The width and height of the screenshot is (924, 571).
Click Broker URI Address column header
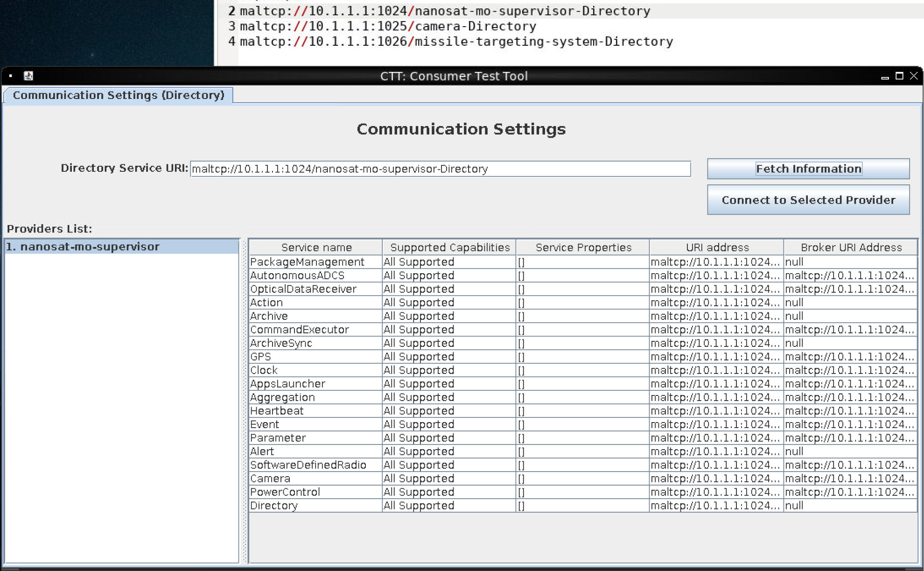[851, 247]
